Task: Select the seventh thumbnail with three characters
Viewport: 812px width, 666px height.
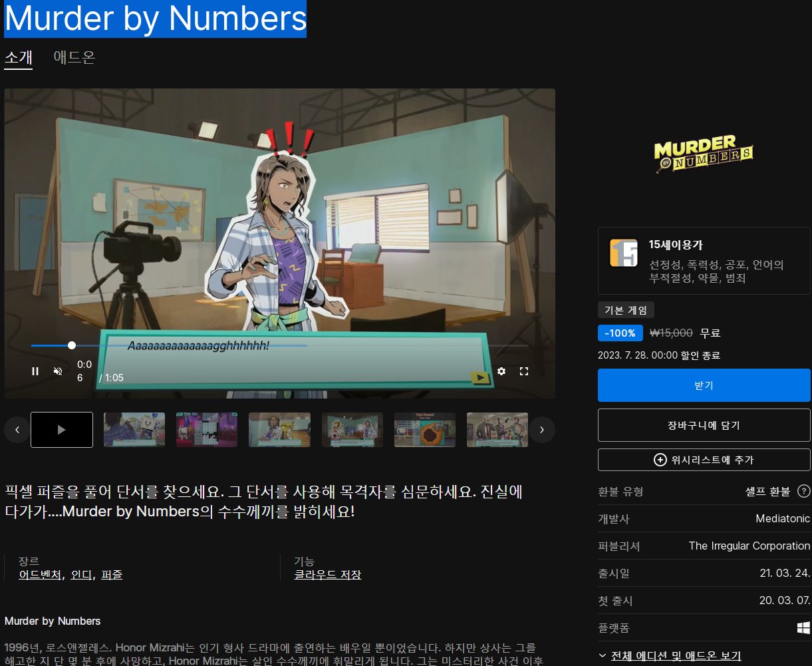Action: coord(497,430)
